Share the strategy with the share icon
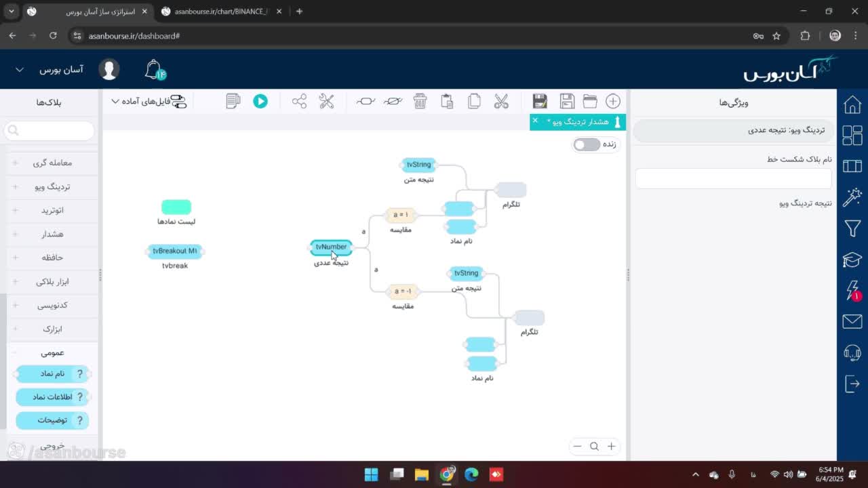Screen dimensions: 868x488 click(299, 101)
